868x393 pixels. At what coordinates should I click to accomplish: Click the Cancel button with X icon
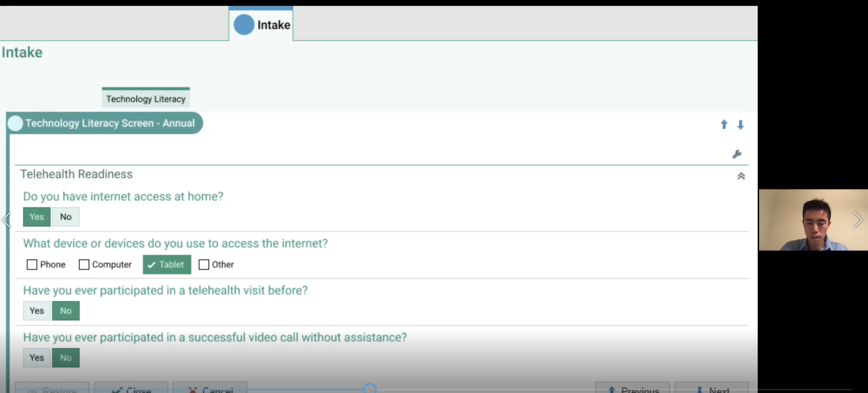pyautogui.click(x=210, y=389)
